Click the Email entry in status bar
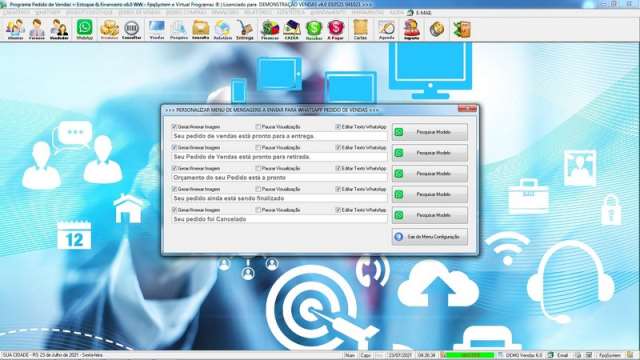Viewport: 640px width, 360px height. (562, 356)
